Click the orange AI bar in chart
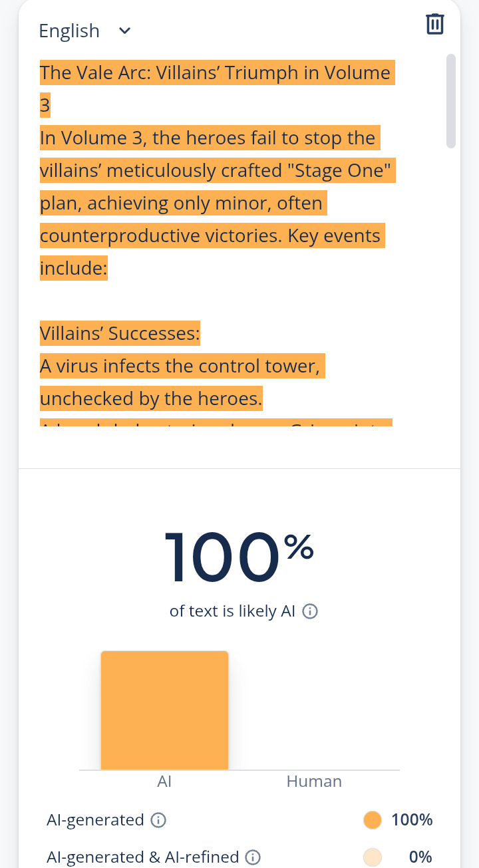Screen dimensions: 479x868 (x=164, y=710)
